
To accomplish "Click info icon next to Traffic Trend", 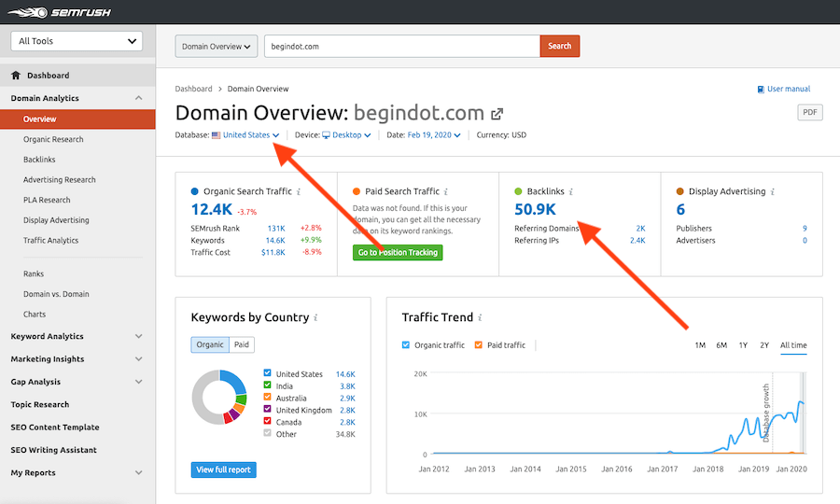I will [x=480, y=317].
